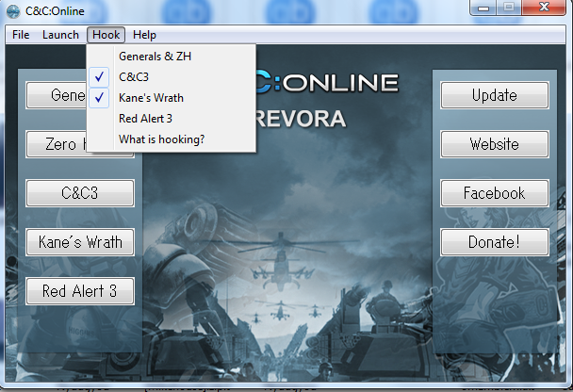Click the C&C:Online globe title bar icon
Viewport: 573px width, 392px height.
13,11
